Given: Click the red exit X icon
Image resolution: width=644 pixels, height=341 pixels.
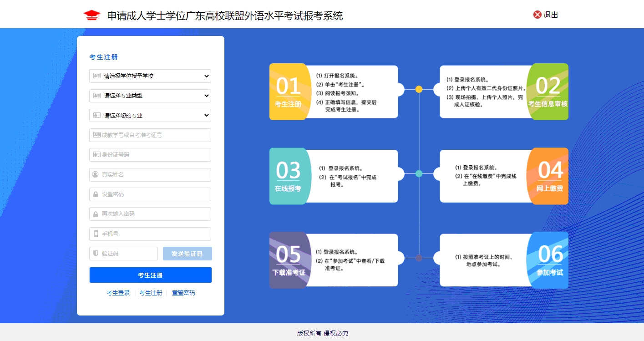Looking at the screenshot, I should (538, 15).
